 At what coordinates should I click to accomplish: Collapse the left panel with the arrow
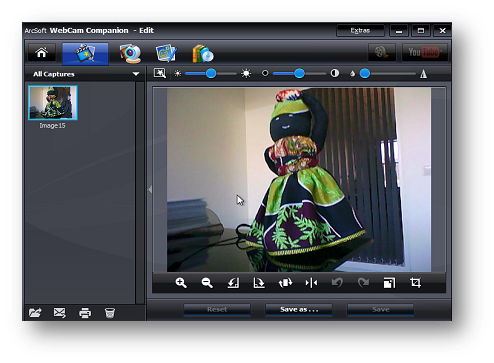point(150,190)
